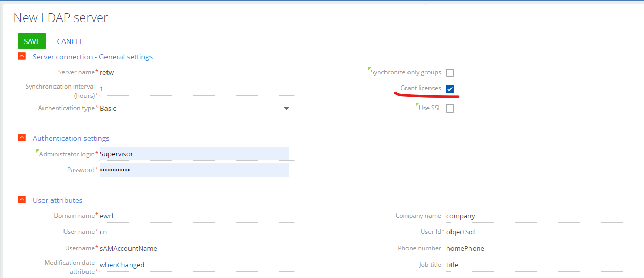Focus the Synchronization interval field
This screenshot has height=278, width=644.
tap(197, 89)
